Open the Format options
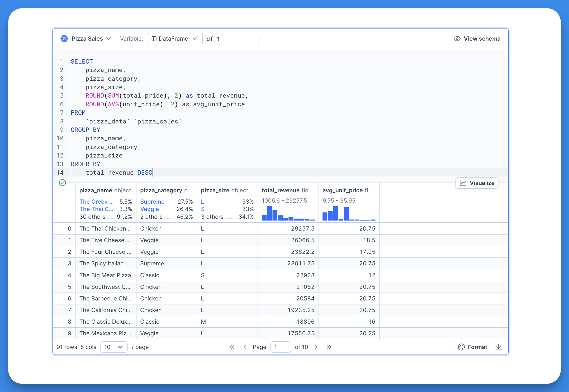Image resolution: width=569 pixels, height=392 pixels. [x=472, y=347]
